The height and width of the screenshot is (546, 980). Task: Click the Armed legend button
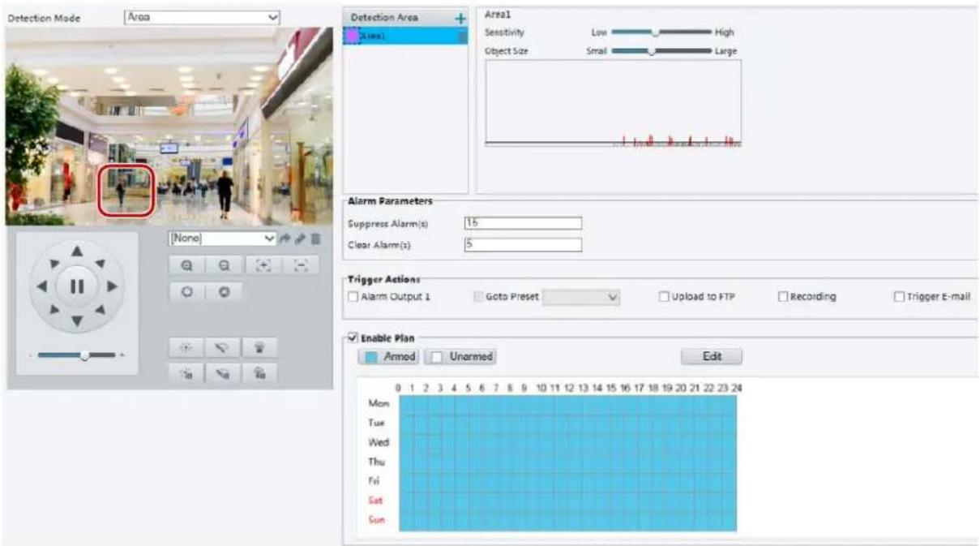tap(388, 356)
